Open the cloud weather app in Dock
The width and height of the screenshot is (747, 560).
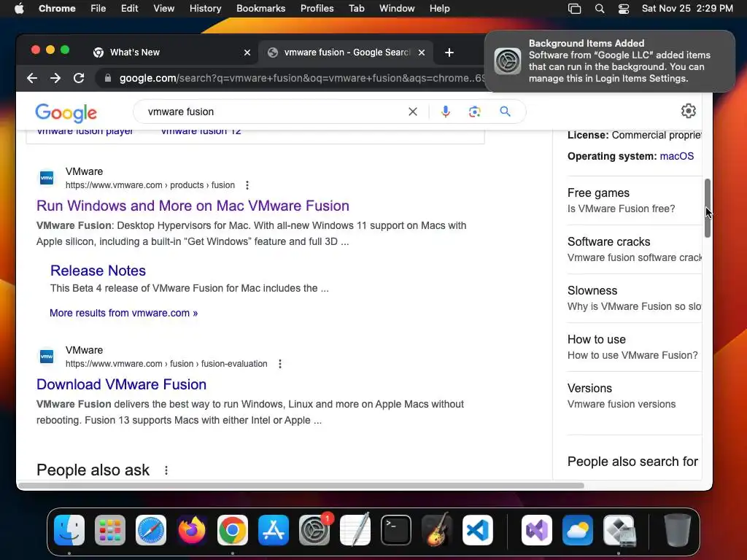(578, 530)
